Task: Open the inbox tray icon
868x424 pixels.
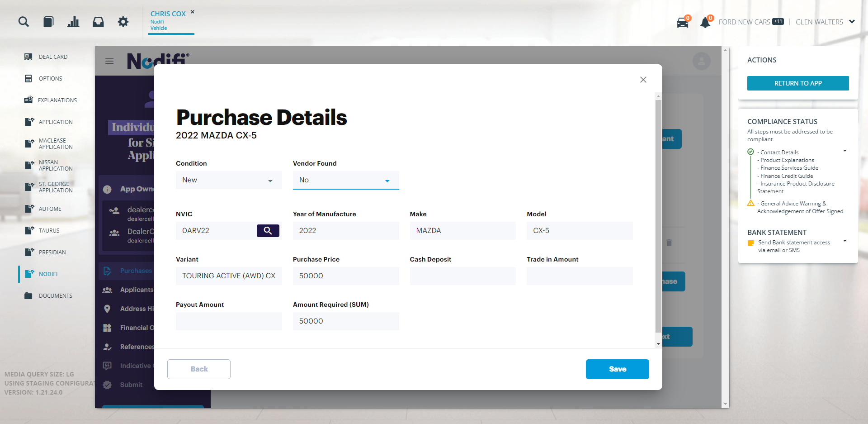Action: pos(98,22)
